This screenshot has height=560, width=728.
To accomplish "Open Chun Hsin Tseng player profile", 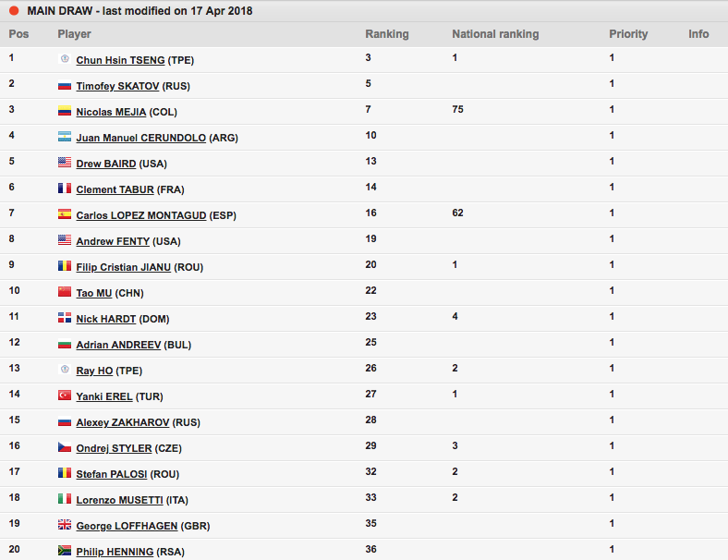I will pyautogui.click(x=120, y=60).
